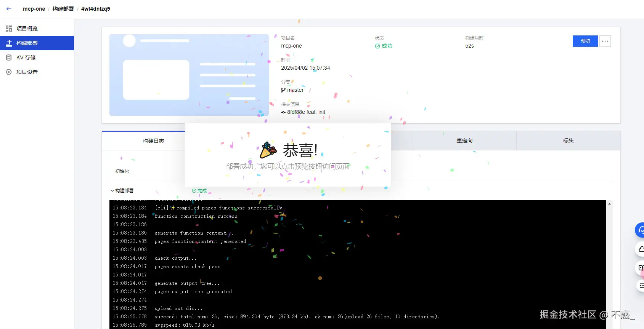Go back using the left arrow icon
Viewport: 644px width, 329px height.
pos(9,9)
